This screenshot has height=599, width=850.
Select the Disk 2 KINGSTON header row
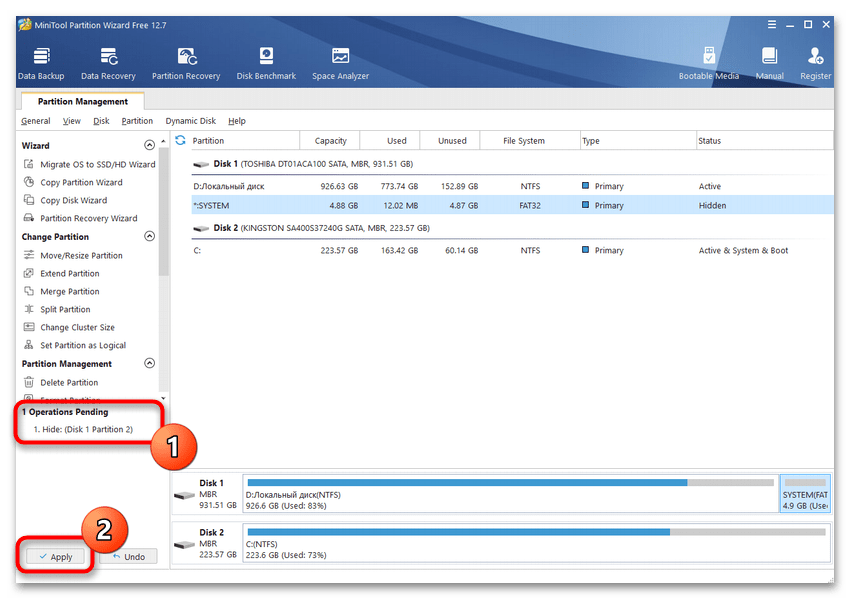pos(512,228)
